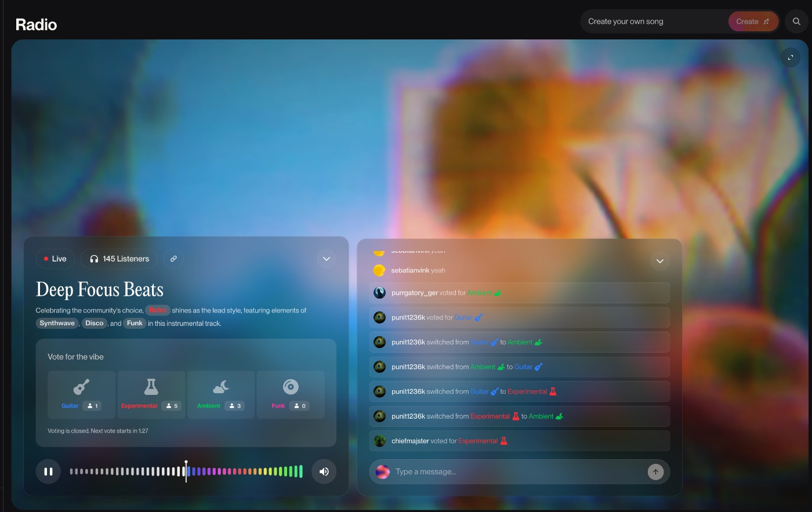Click the fullscreen expand icon
The width and height of the screenshot is (812, 512).
[790, 57]
